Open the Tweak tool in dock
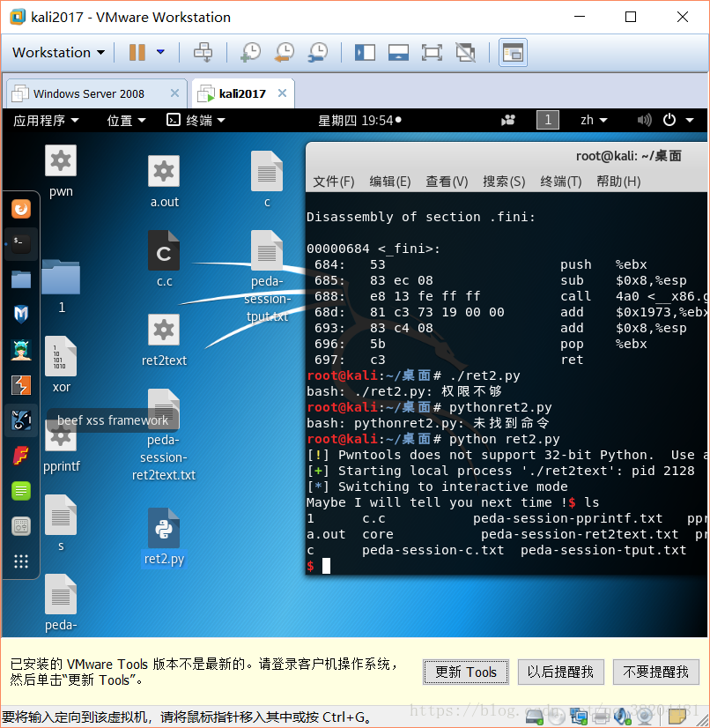710x728 pixels. tap(21, 526)
